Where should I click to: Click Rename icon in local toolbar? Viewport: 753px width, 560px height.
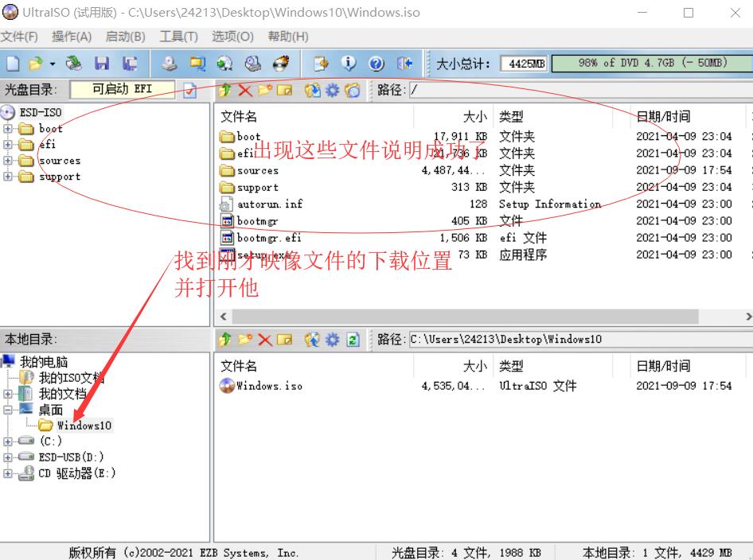click(x=284, y=340)
